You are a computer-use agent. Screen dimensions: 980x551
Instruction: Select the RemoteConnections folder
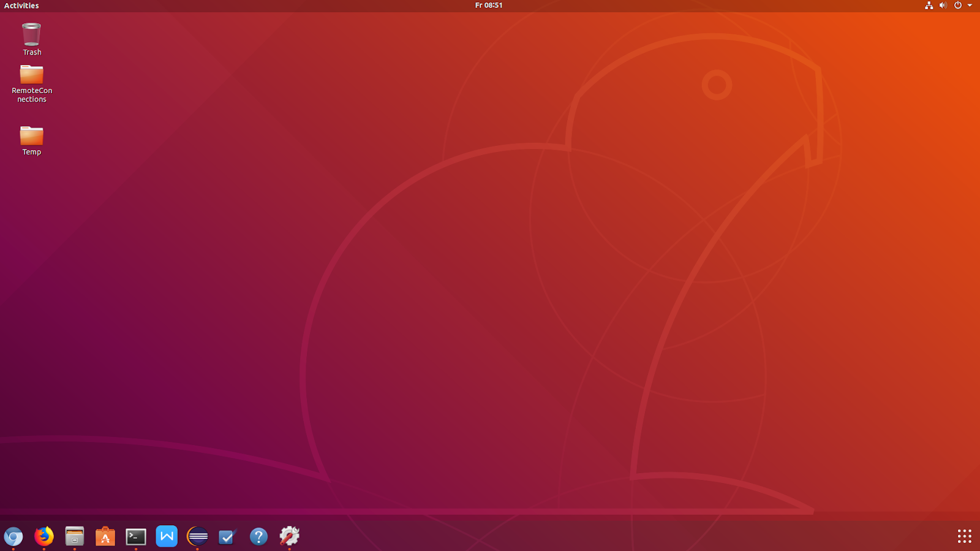[31, 74]
